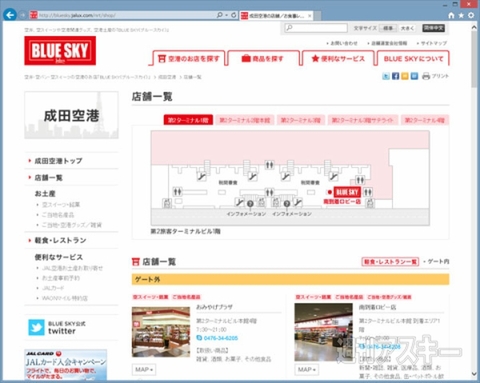Set text size to 大きく

point(407,28)
